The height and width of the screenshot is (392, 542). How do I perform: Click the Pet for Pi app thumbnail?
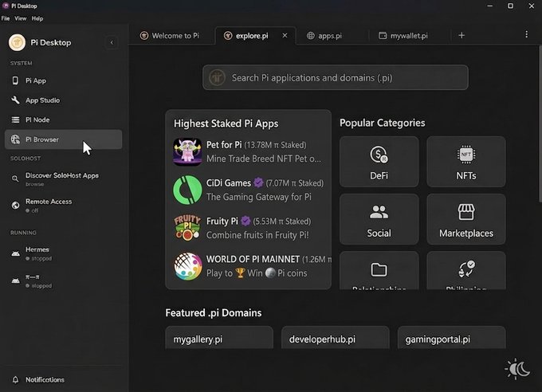pyautogui.click(x=187, y=152)
